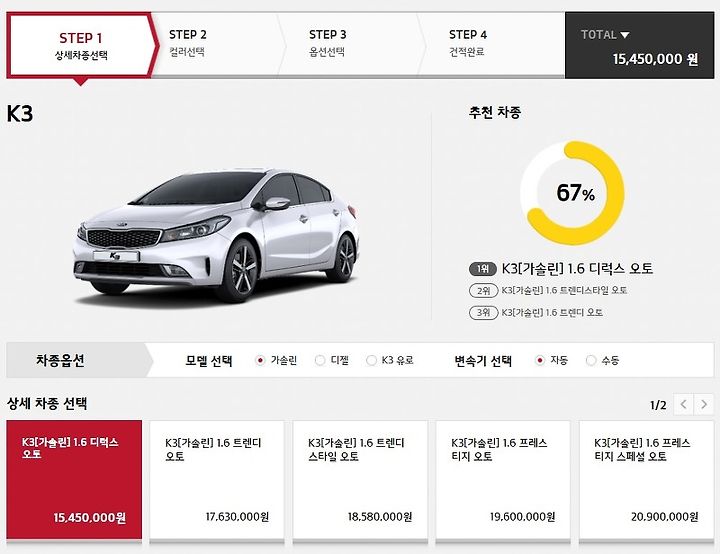Select the K3 유로 radio button

(x=371, y=361)
